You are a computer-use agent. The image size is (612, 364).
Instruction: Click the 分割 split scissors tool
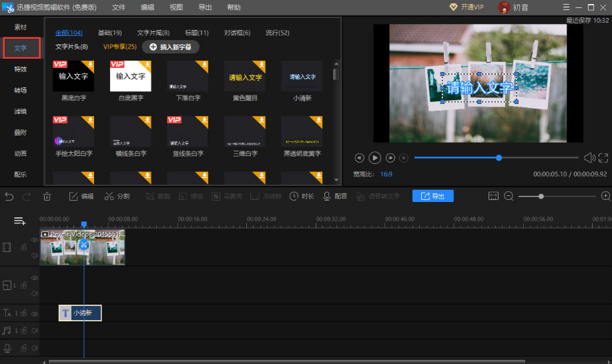pyautogui.click(x=117, y=196)
